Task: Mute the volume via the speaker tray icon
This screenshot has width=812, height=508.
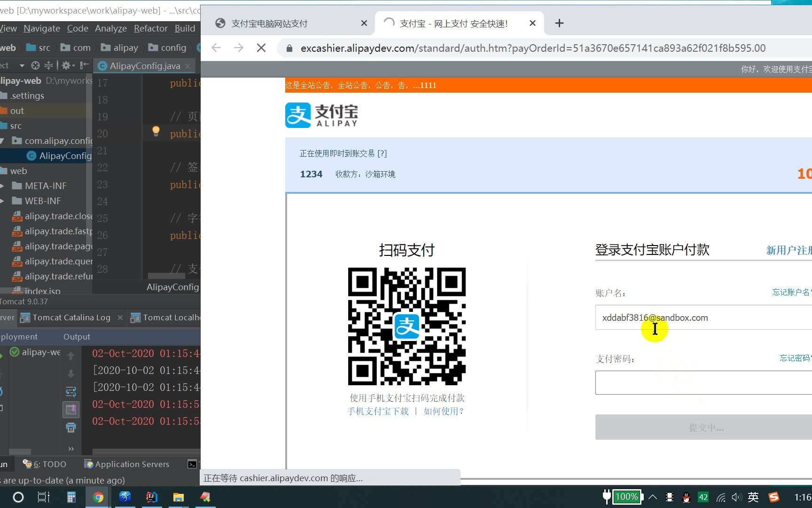Action: [735, 496]
